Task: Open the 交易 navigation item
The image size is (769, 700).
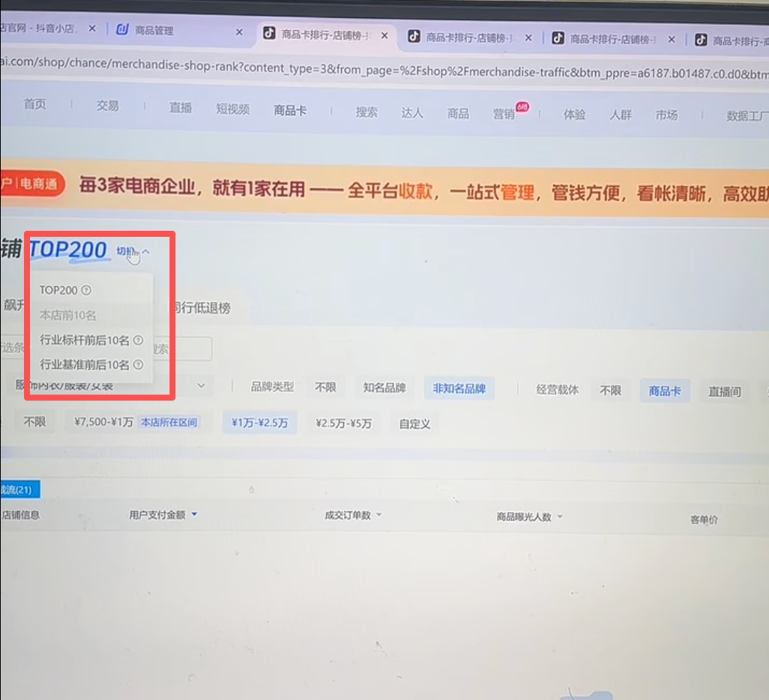Action: click(107, 106)
